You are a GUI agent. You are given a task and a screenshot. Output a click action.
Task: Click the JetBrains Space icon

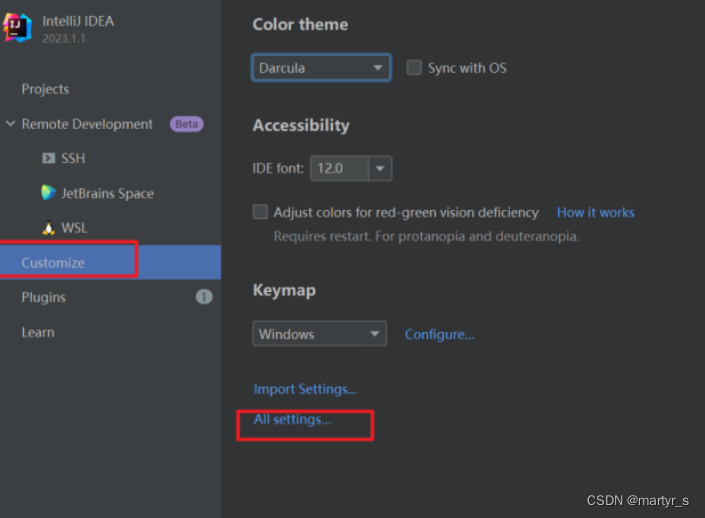(48, 193)
